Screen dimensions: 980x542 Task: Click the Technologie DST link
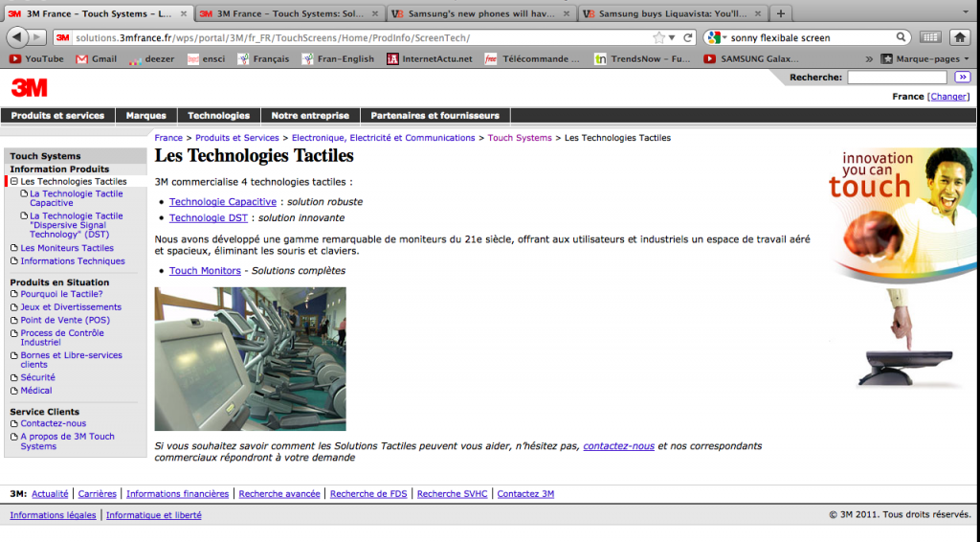point(208,217)
